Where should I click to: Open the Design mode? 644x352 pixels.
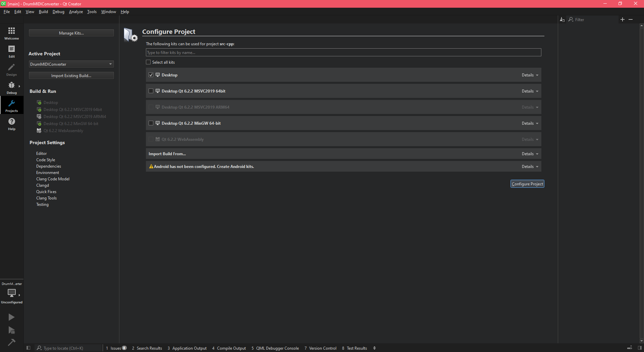point(12,70)
